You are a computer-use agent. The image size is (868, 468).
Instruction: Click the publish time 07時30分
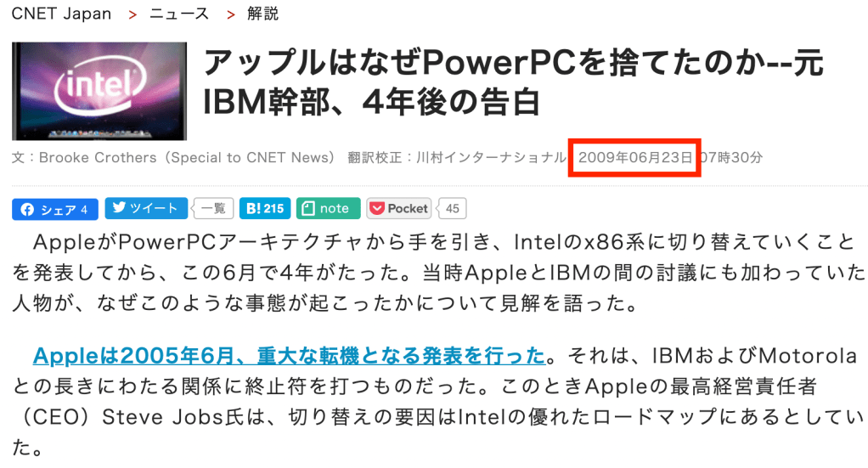pos(730,158)
